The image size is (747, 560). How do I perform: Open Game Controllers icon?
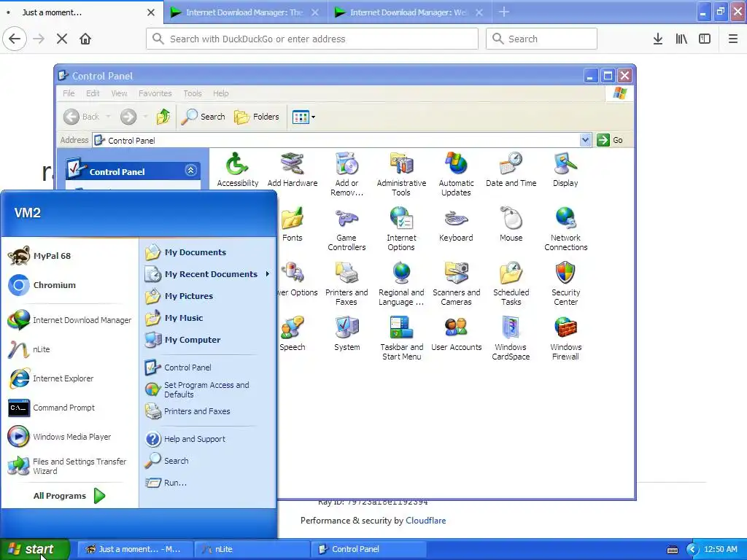click(x=347, y=229)
